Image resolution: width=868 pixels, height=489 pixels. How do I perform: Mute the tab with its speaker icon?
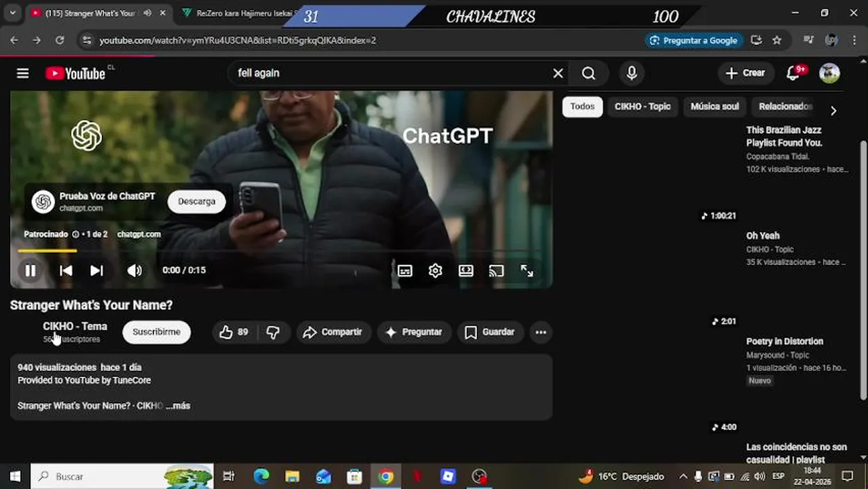tap(147, 14)
